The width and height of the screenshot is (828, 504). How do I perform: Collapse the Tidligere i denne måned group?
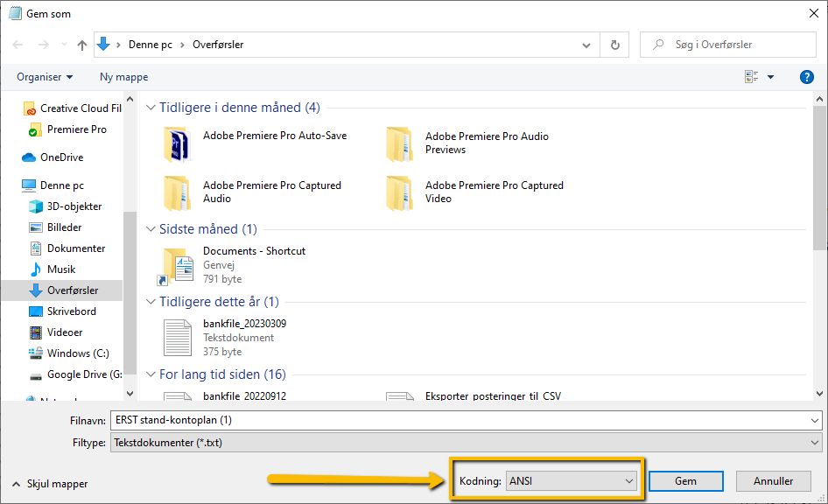(x=151, y=108)
